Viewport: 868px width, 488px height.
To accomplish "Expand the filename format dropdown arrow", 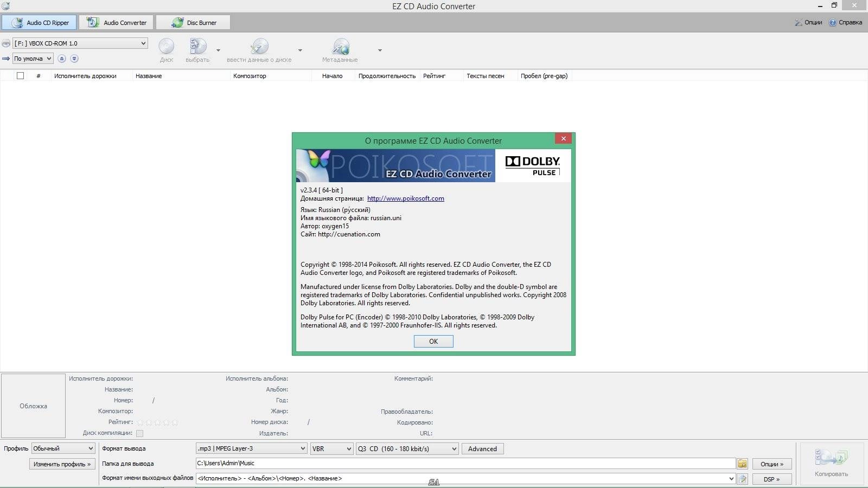I will (x=731, y=478).
